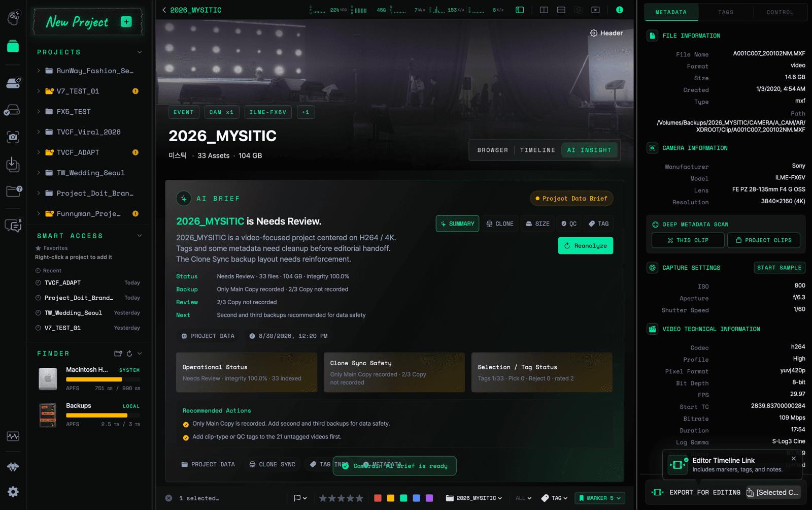This screenshot has width=812, height=510.
Task: Click the warning badge on V7_TEST_01
Action: pos(136,91)
